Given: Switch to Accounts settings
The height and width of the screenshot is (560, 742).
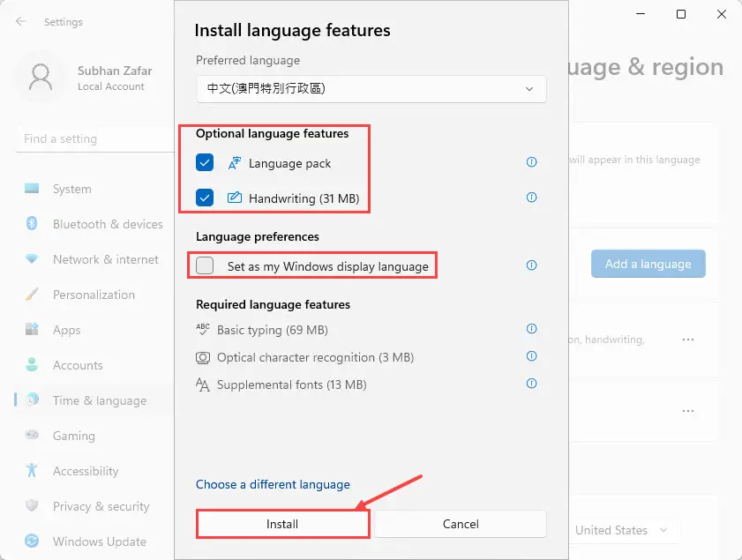Looking at the screenshot, I should (x=94, y=365).
